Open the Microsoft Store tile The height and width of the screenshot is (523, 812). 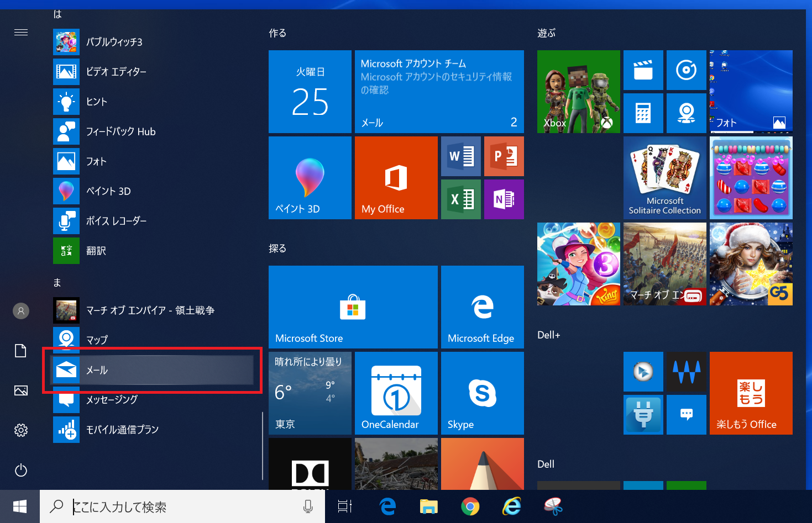tap(353, 307)
